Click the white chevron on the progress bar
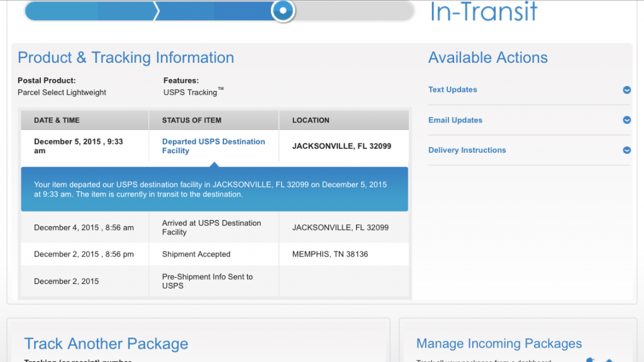 point(157,11)
